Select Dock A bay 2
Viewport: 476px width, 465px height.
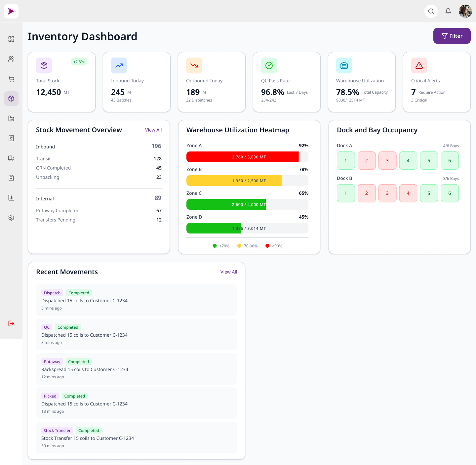pyautogui.click(x=367, y=160)
